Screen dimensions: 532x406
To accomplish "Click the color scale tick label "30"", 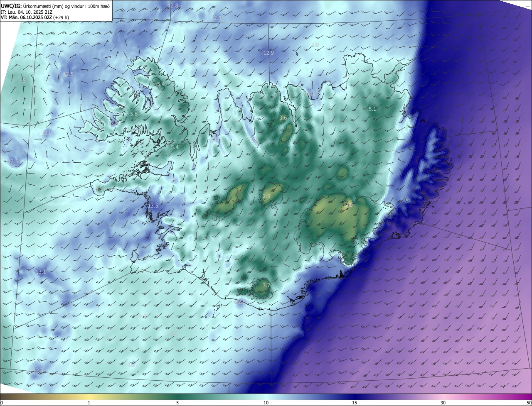I will pos(443,403).
